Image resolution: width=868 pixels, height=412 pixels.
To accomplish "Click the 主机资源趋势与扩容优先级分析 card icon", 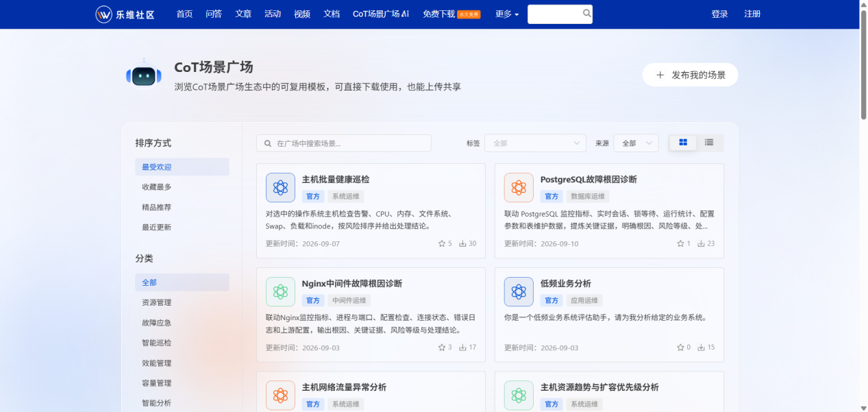I will tap(519, 396).
